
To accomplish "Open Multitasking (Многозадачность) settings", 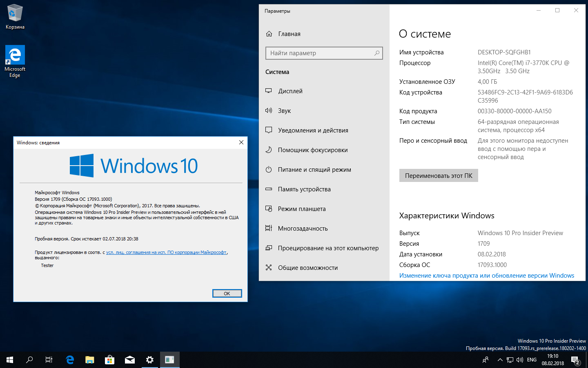I will tap(303, 229).
